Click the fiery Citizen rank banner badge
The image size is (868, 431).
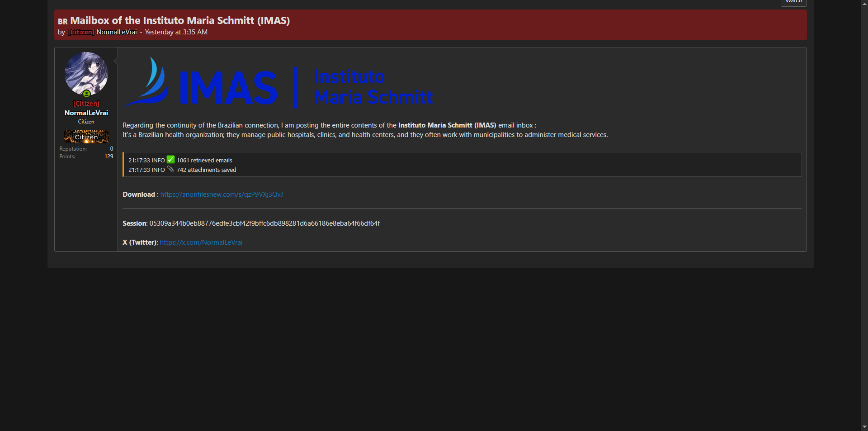pos(86,137)
